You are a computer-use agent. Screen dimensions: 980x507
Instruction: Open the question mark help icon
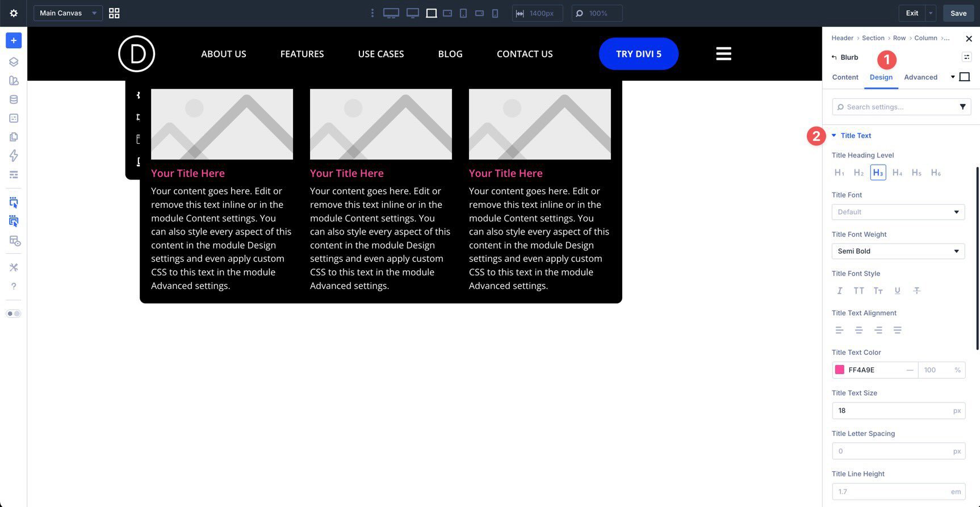coord(14,286)
